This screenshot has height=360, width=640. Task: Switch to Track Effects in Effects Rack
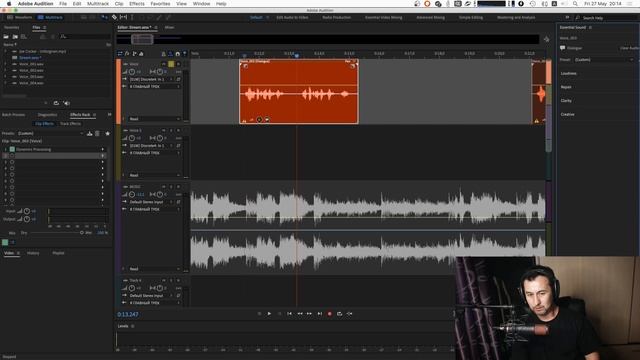coord(70,124)
